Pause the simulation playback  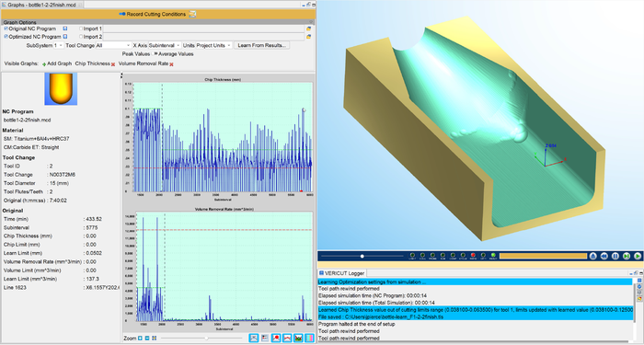[x=615, y=256]
